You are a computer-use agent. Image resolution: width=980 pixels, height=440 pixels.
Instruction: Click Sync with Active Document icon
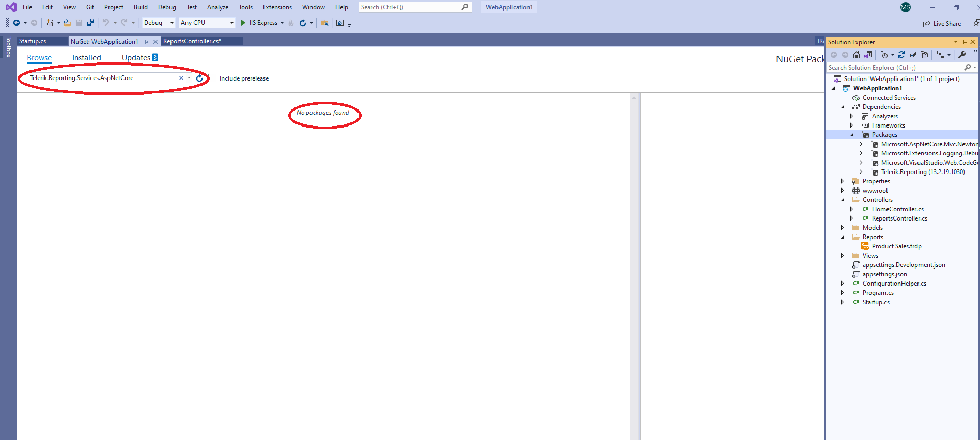tap(901, 55)
